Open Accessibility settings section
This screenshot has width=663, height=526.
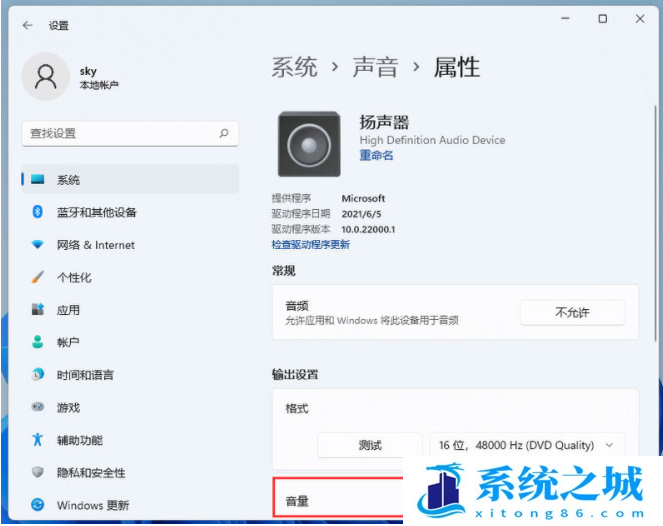[79, 440]
